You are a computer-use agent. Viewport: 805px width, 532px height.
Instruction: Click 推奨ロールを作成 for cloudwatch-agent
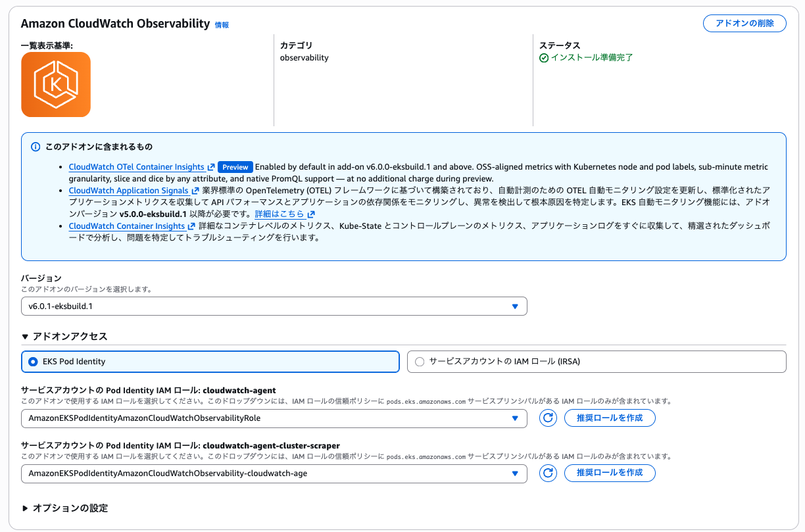pyautogui.click(x=610, y=418)
